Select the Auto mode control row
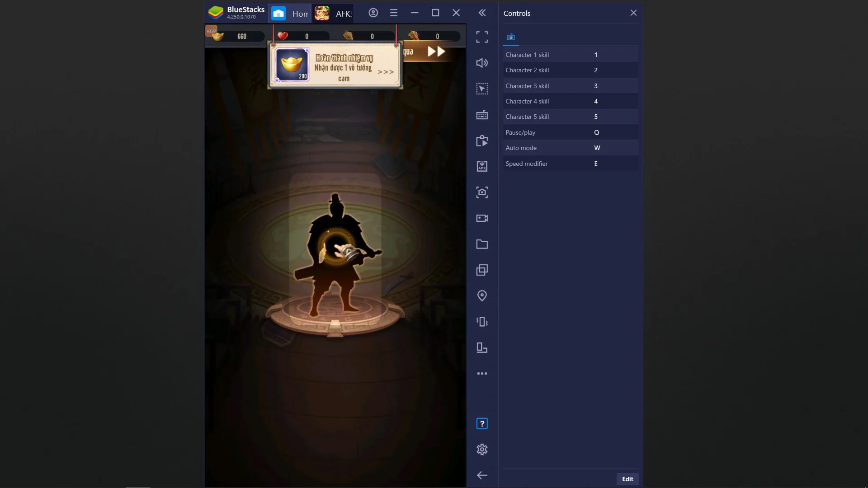 [x=571, y=148]
